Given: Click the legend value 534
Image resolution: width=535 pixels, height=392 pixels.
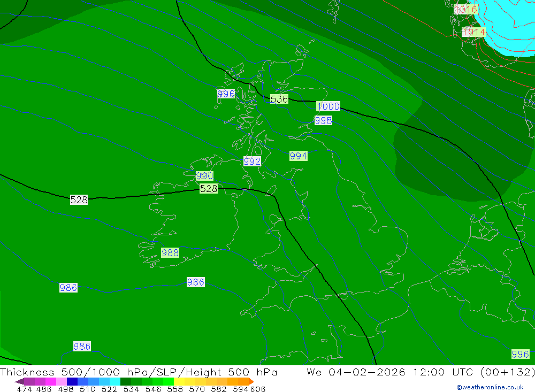Looking at the screenshot, I should click(131, 389).
